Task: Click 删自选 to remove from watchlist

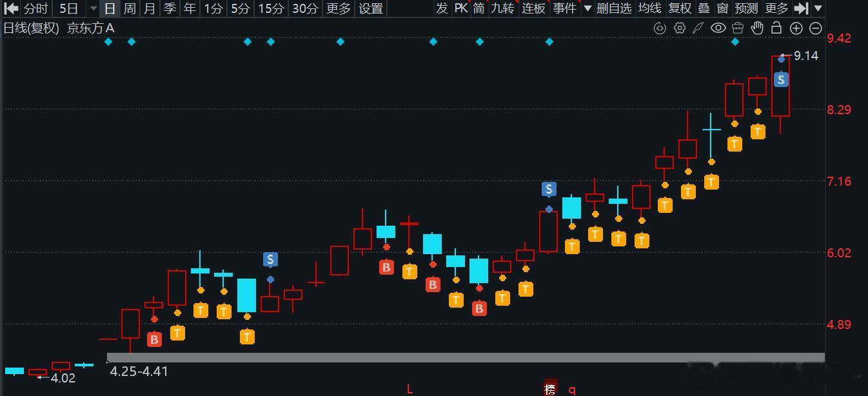Action: tap(614, 8)
